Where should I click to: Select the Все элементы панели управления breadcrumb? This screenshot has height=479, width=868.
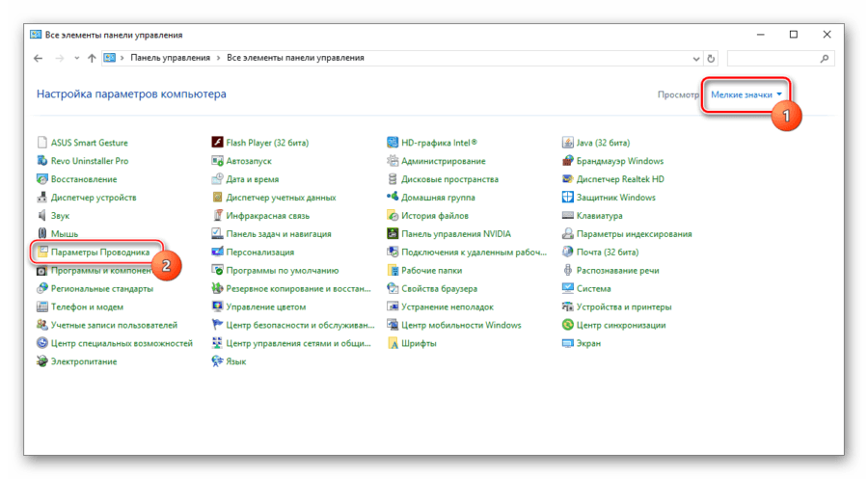tap(295, 58)
